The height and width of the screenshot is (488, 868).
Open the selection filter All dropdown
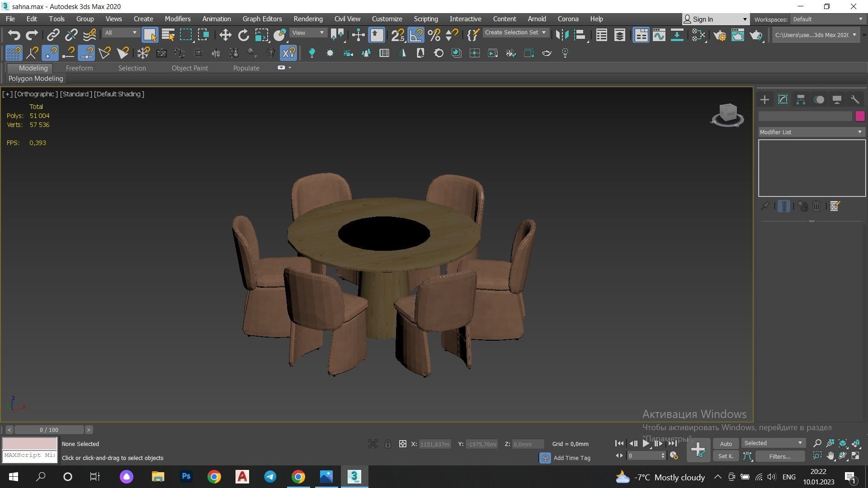[x=120, y=33]
